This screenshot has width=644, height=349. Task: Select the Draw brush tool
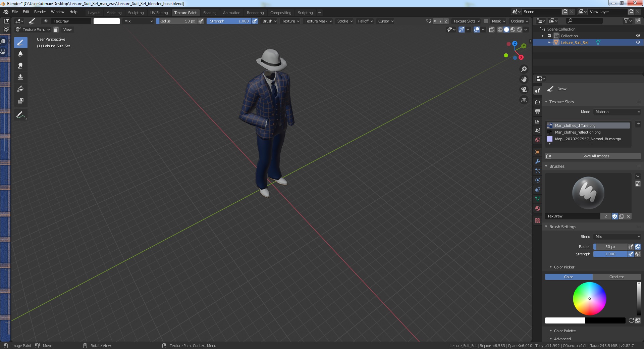[20, 42]
